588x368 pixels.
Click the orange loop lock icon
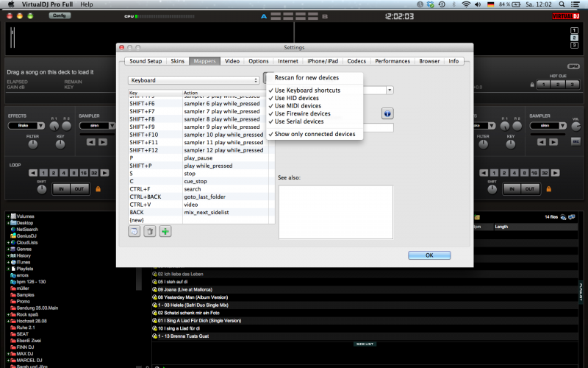[x=98, y=189]
